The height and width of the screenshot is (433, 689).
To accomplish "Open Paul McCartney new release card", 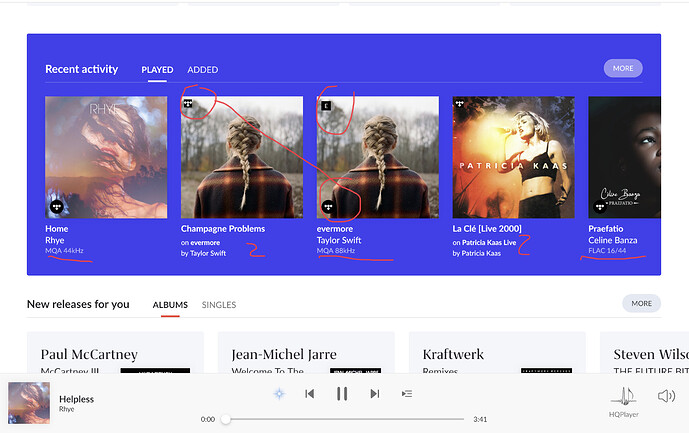I will tap(116, 353).
